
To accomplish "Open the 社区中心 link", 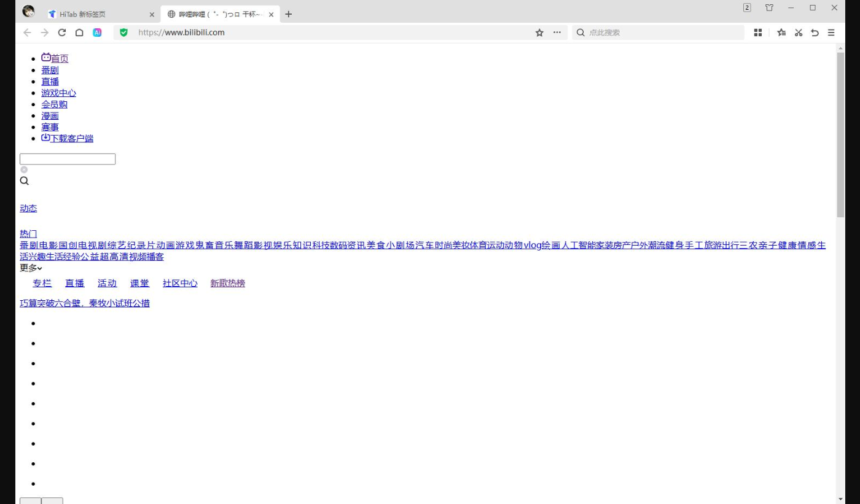I will coord(180,283).
